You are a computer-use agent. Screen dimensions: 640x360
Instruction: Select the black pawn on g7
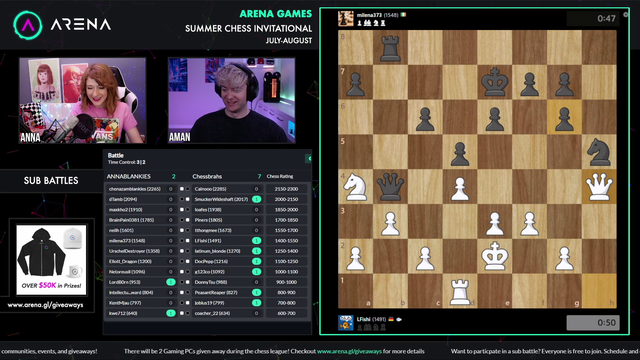coord(564,83)
